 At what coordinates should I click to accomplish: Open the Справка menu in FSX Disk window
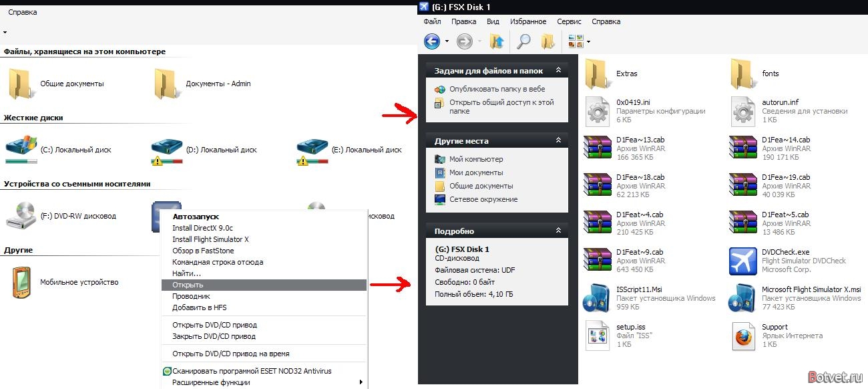click(606, 21)
